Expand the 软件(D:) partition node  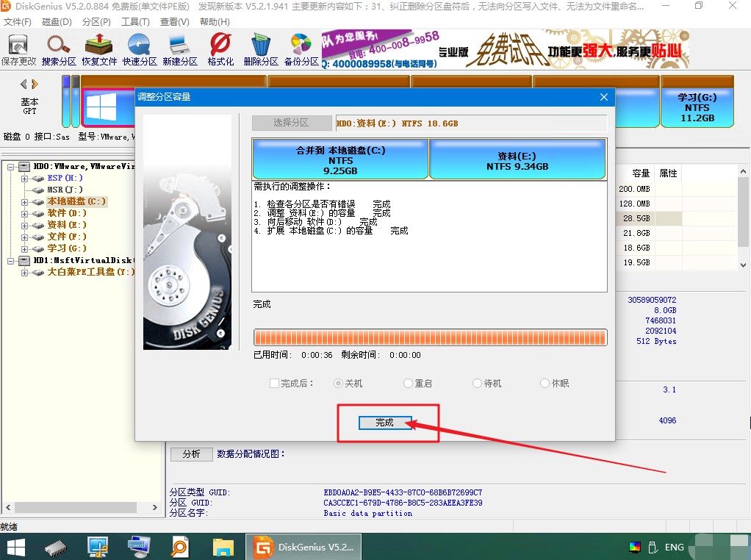[24, 213]
